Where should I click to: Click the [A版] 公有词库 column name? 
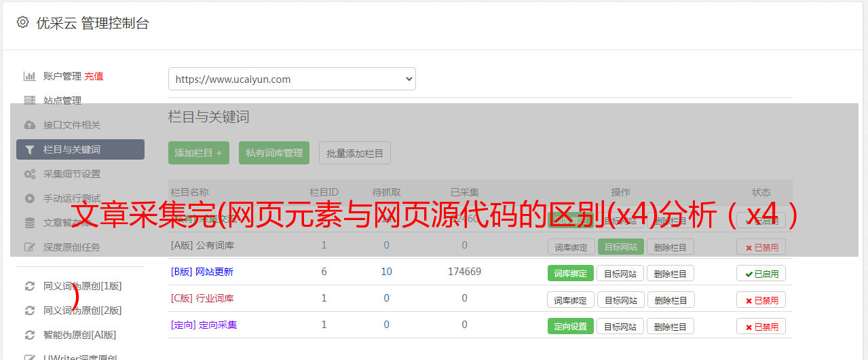[x=202, y=245]
